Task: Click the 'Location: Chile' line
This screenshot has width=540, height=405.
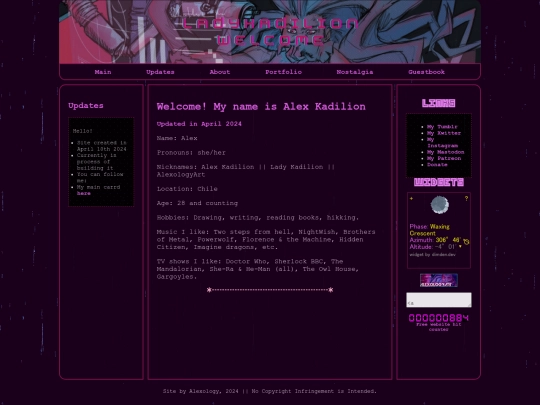Action: pyautogui.click(x=187, y=189)
